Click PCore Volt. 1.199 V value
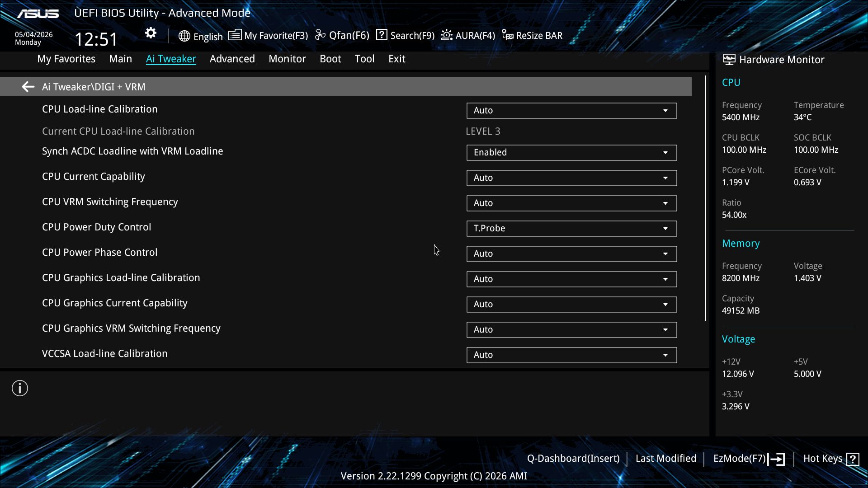Viewport: 868px width, 488px height. pos(736,183)
